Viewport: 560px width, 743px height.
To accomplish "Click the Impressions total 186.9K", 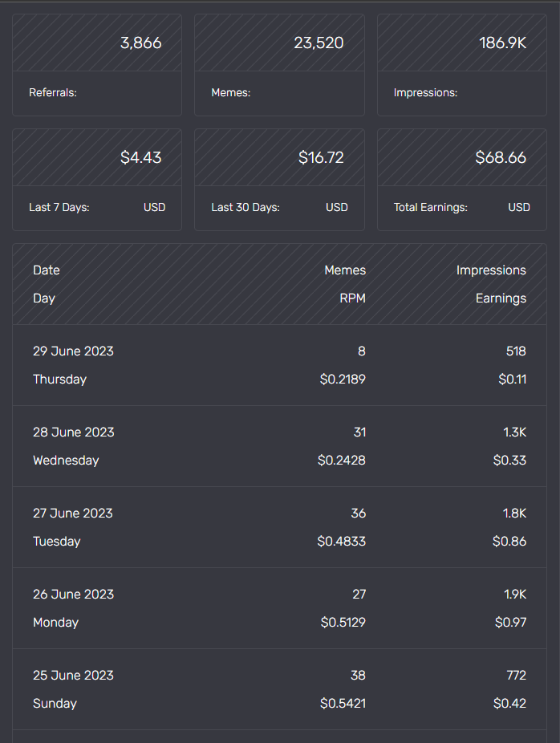I will [502, 43].
